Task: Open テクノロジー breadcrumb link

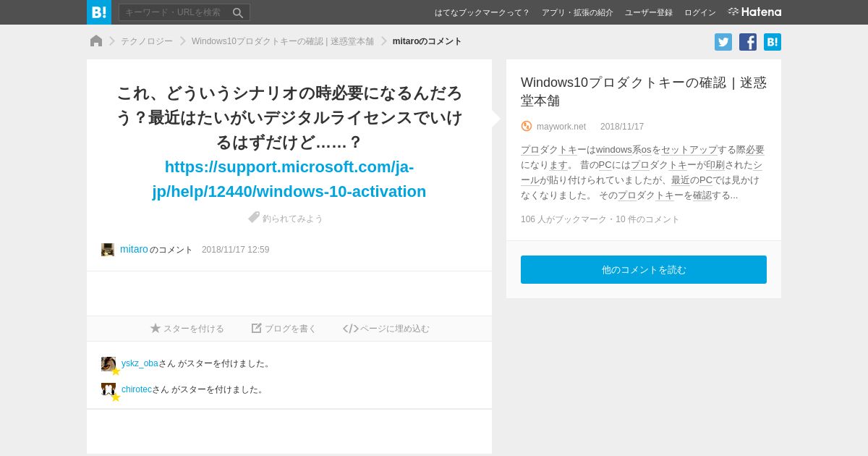Action: point(147,41)
